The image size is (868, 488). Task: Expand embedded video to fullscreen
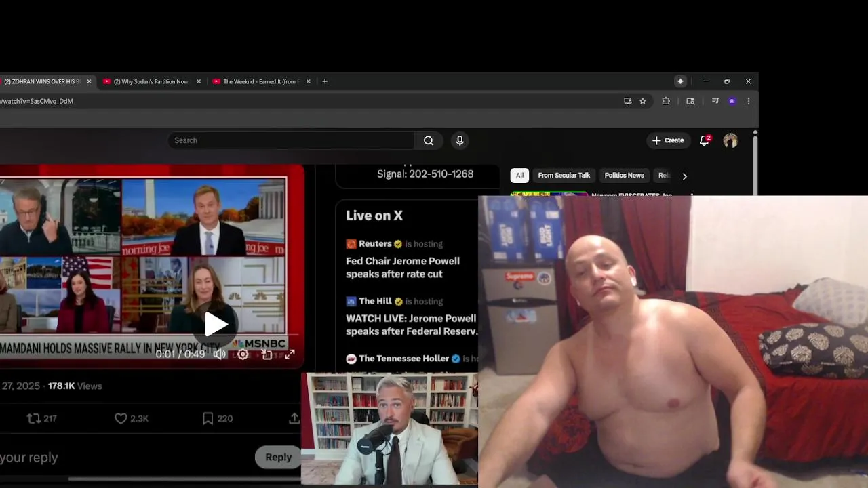tap(290, 354)
